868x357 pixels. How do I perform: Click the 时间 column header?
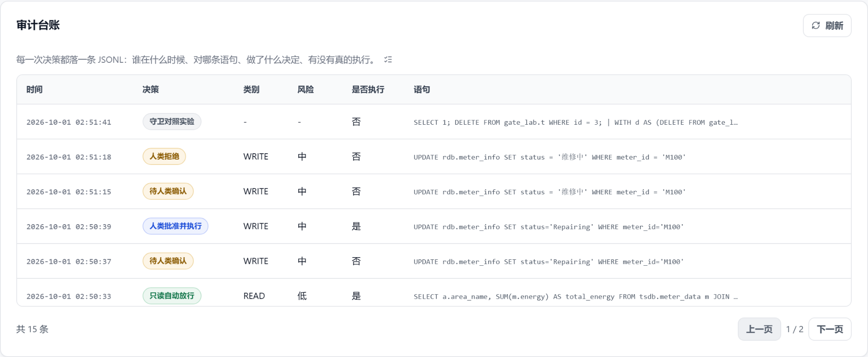click(34, 89)
